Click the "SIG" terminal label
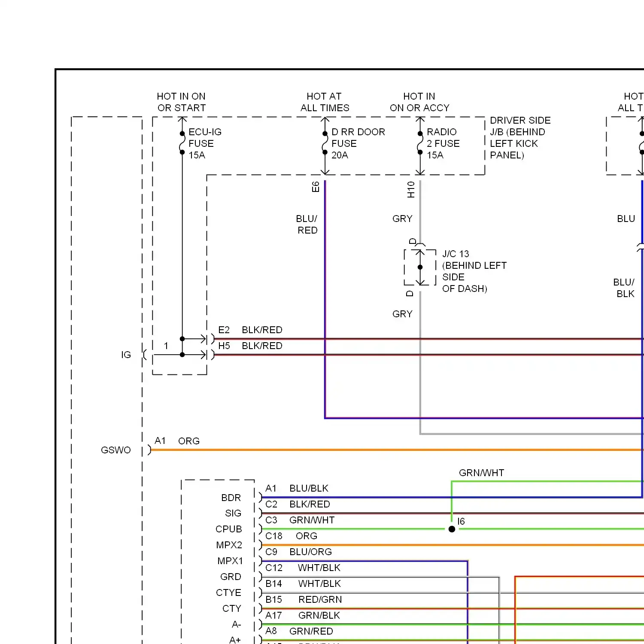 coord(233,513)
